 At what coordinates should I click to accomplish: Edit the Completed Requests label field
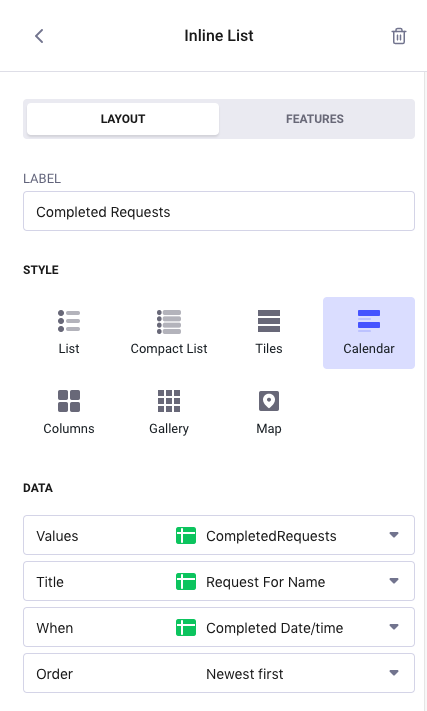(x=219, y=211)
